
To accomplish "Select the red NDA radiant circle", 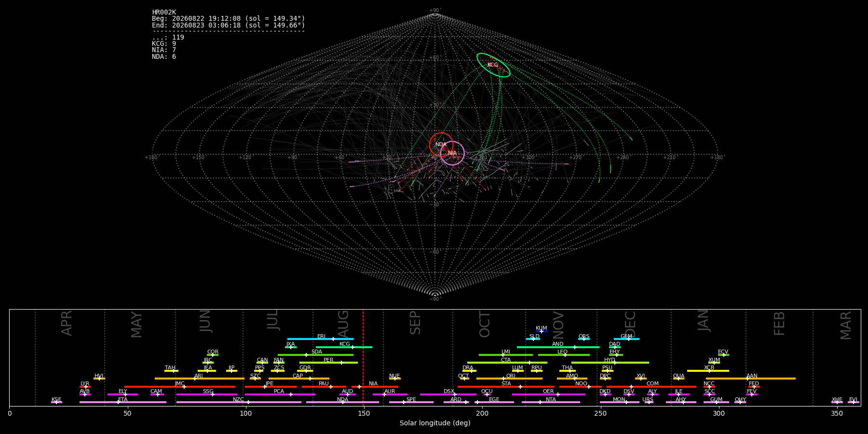I will coord(441,145).
